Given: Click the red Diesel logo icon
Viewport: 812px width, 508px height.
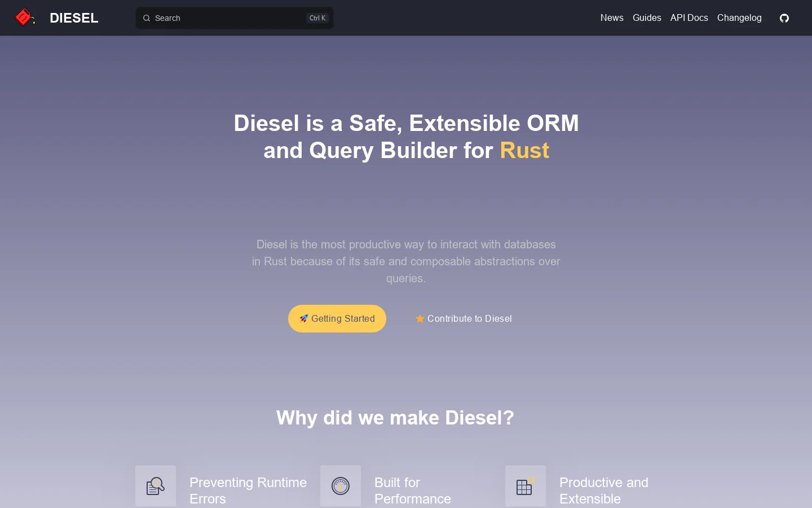Looking at the screenshot, I should point(25,17).
